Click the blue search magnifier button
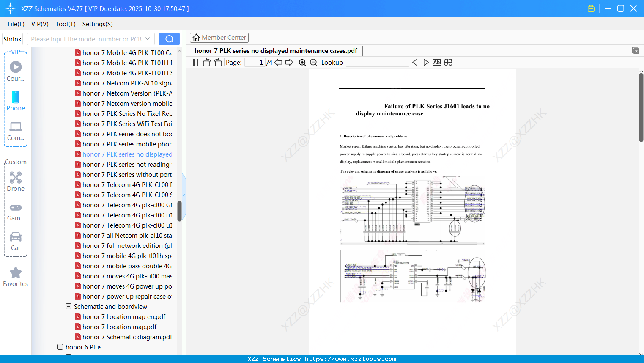This screenshot has height=363, width=644. tap(169, 39)
